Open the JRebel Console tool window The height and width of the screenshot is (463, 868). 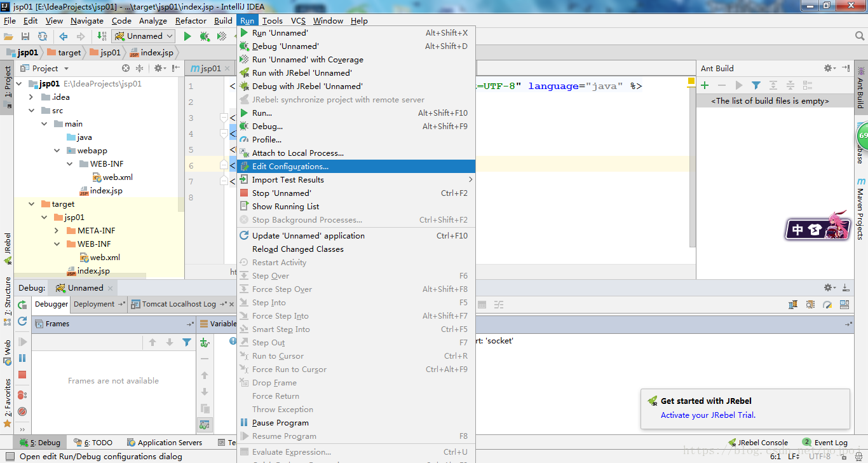757,443
